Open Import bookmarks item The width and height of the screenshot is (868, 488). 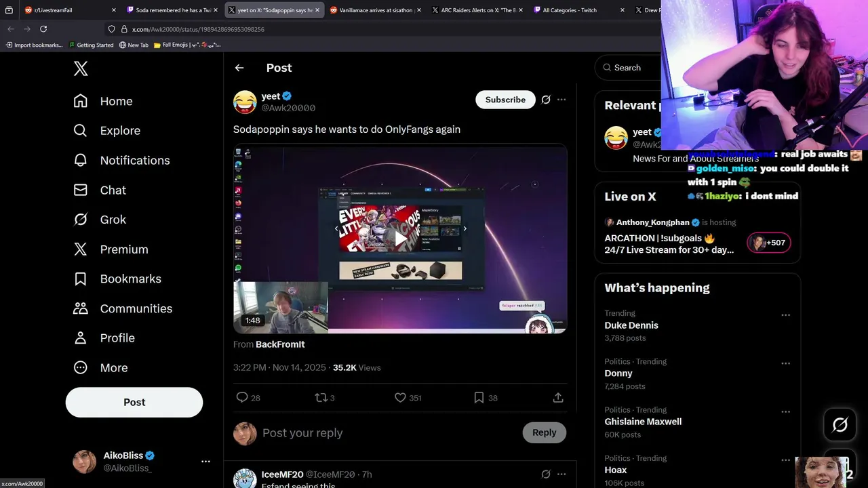point(34,45)
